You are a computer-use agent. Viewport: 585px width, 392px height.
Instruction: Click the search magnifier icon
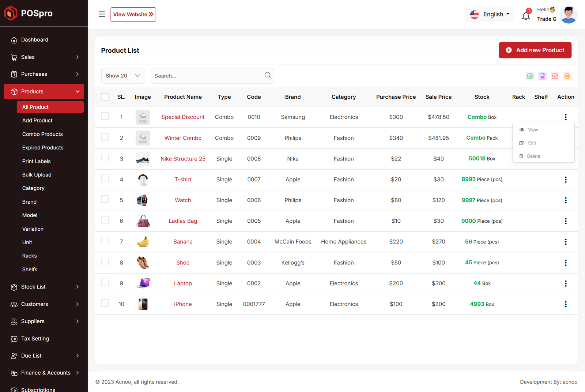(x=268, y=75)
